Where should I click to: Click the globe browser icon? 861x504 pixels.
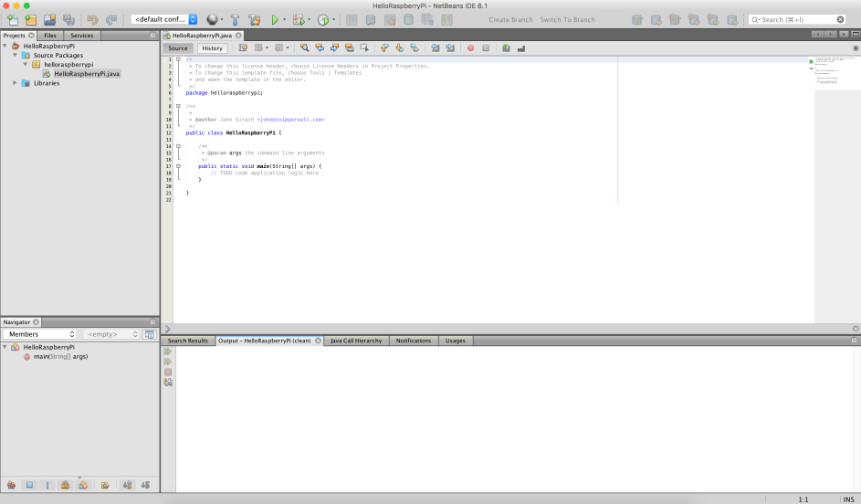pos(212,20)
